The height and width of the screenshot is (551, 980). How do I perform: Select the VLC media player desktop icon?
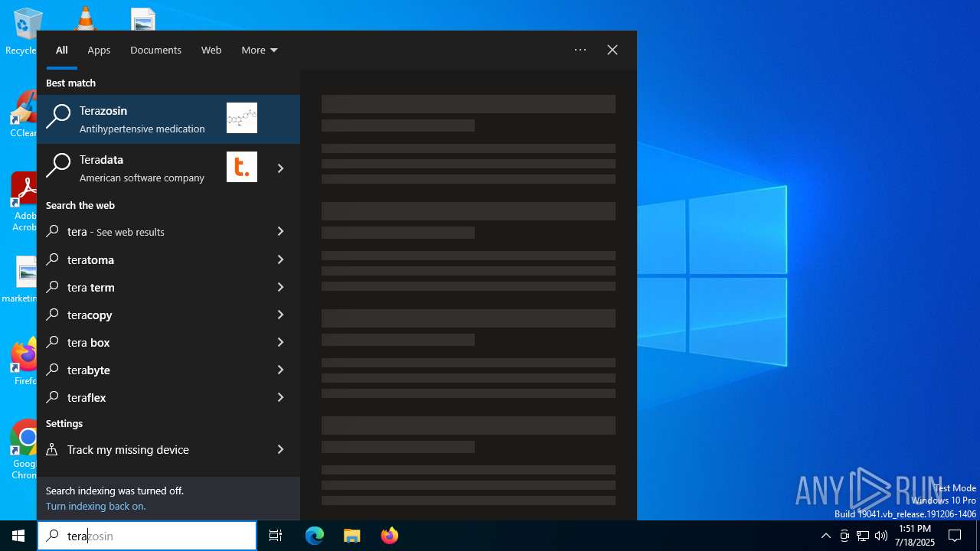[85, 18]
